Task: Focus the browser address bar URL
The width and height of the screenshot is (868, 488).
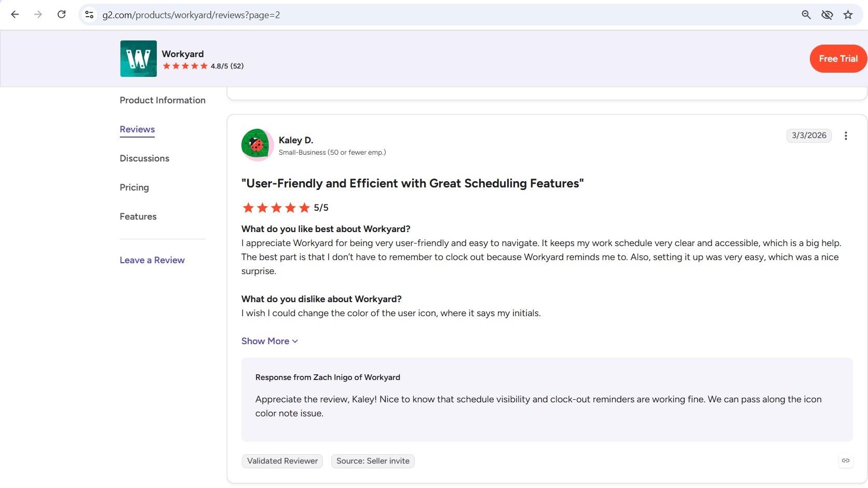Action: 191,15
